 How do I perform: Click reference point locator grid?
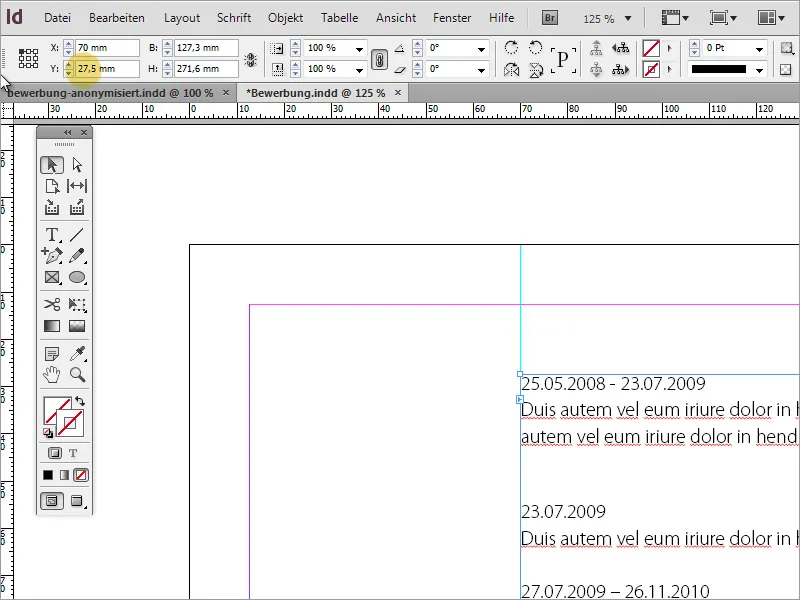[29, 58]
